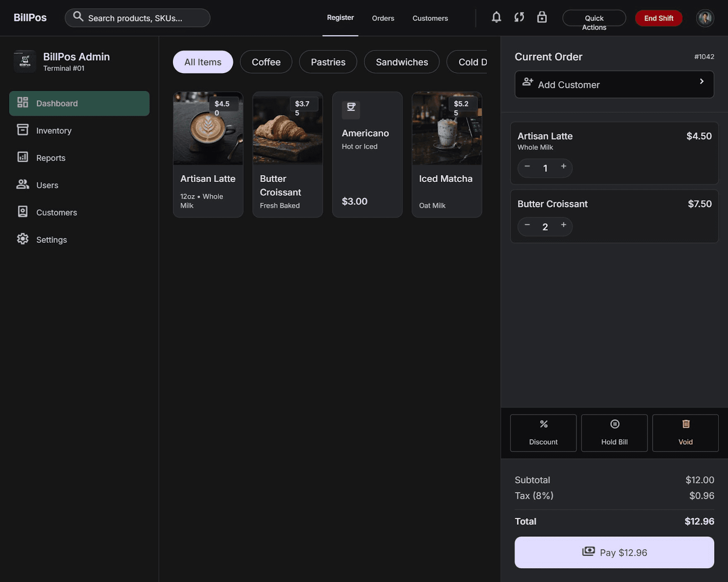The image size is (728, 582).
Task: Click the Add Customer label
Action: [569, 85]
